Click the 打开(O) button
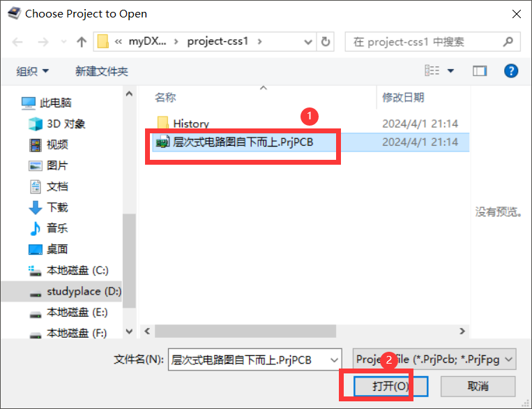 (390, 386)
